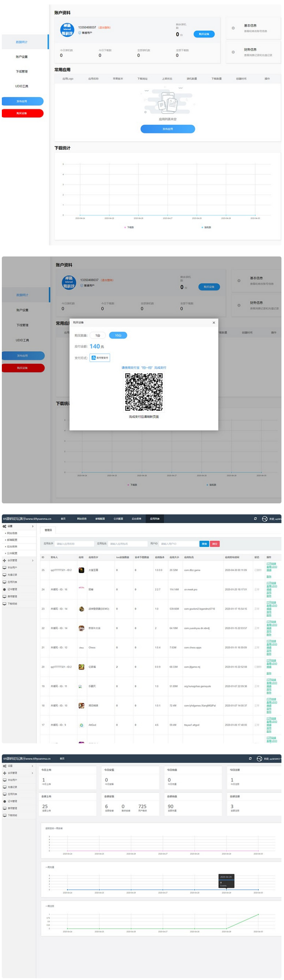Screen dimensions: 284x980
Task: Select the 10台 purchase quantity option
Action: click(x=118, y=335)
